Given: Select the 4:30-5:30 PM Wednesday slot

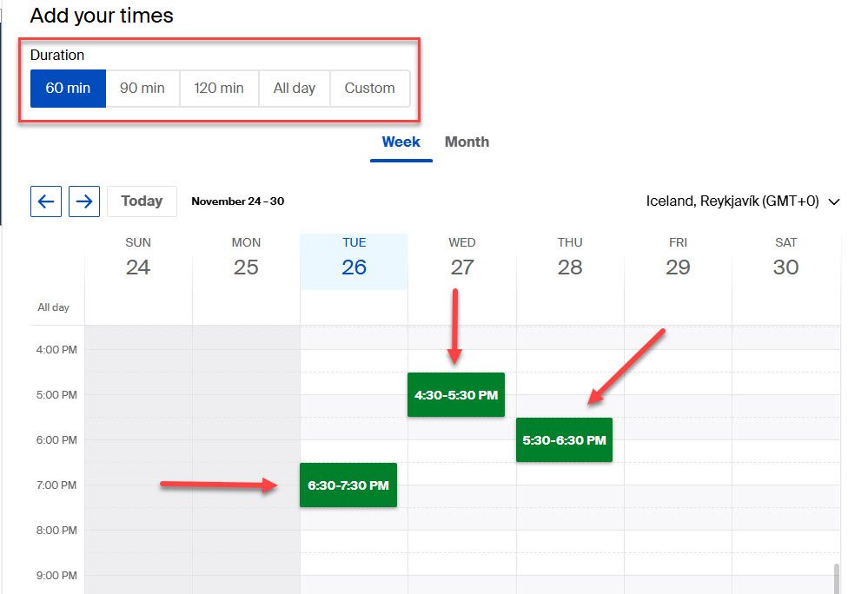Looking at the screenshot, I should (456, 395).
